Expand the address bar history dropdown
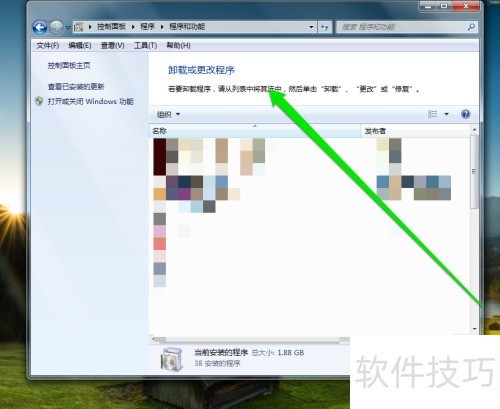This screenshot has height=409, width=500. tap(311, 27)
